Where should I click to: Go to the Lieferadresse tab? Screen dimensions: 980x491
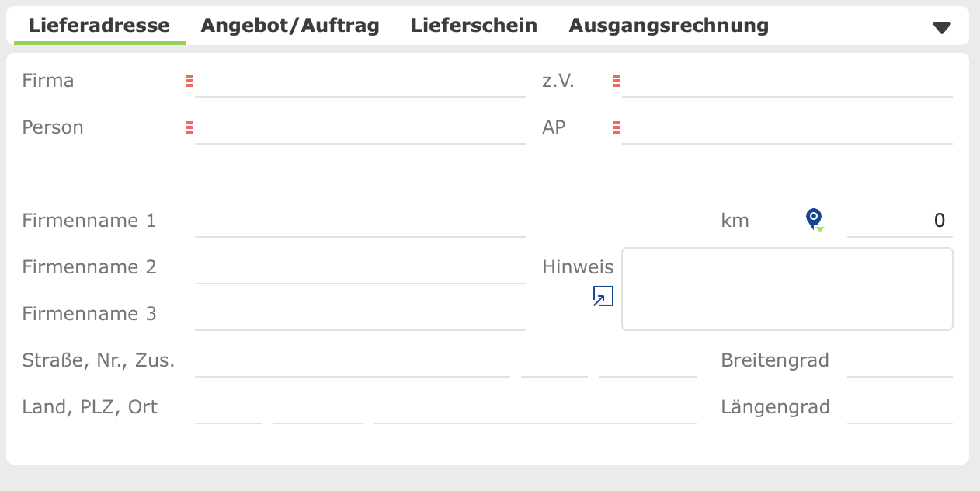tap(99, 26)
